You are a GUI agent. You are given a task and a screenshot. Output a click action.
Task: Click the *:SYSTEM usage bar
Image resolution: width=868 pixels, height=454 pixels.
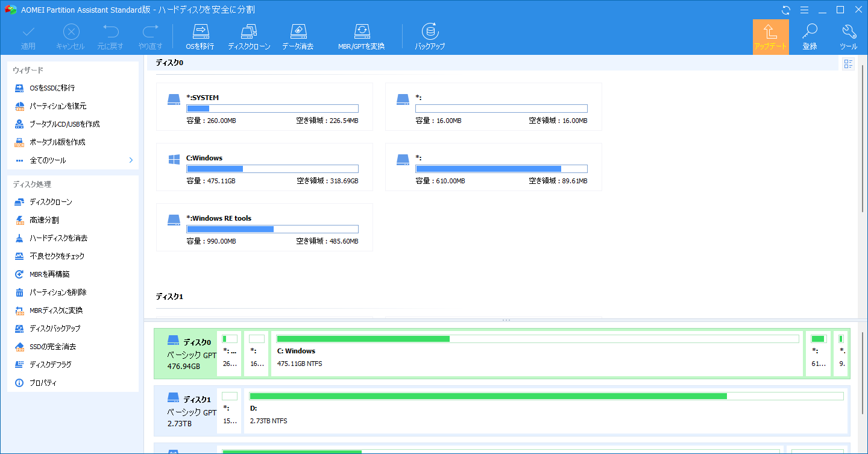(x=272, y=109)
